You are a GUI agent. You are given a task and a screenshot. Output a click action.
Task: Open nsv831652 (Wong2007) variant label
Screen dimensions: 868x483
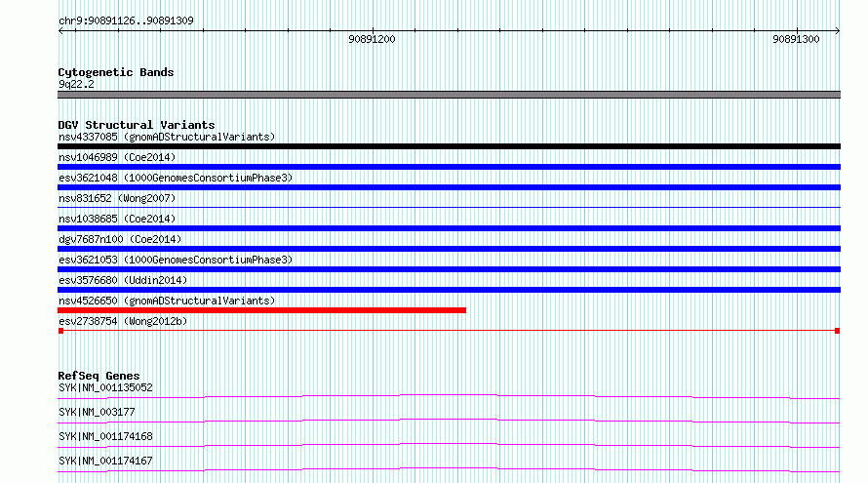coord(117,198)
